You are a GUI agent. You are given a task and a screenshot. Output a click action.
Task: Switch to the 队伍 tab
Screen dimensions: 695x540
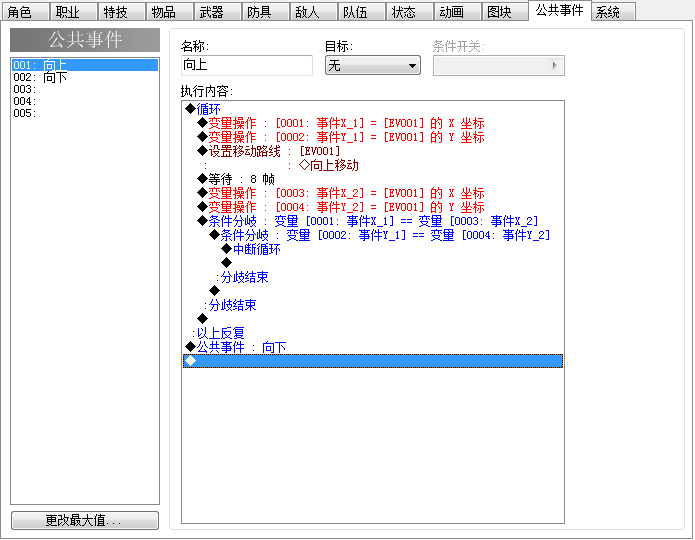click(x=360, y=12)
